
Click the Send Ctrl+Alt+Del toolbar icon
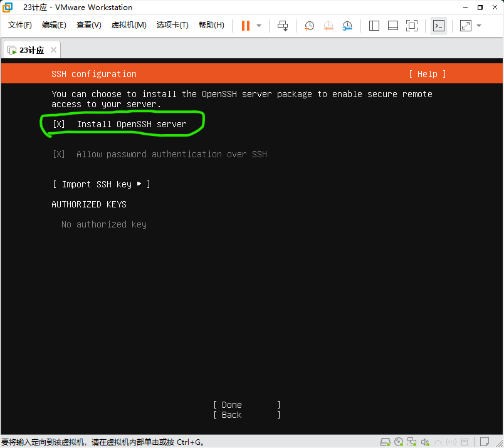coord(283,26)
